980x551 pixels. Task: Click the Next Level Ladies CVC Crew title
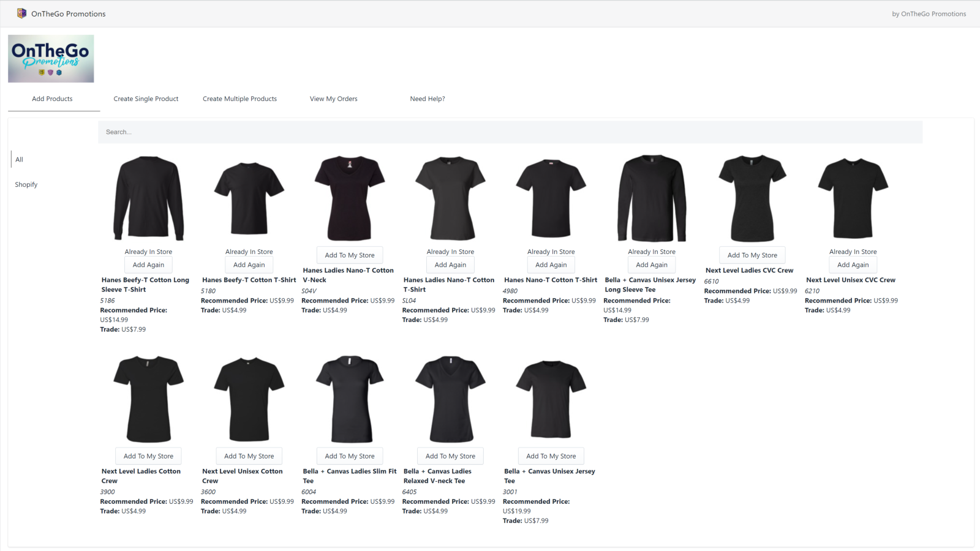point(749,271)
